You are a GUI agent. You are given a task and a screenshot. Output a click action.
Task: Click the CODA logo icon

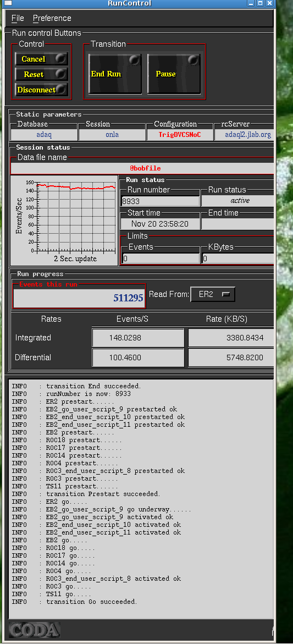coord(35,630)
